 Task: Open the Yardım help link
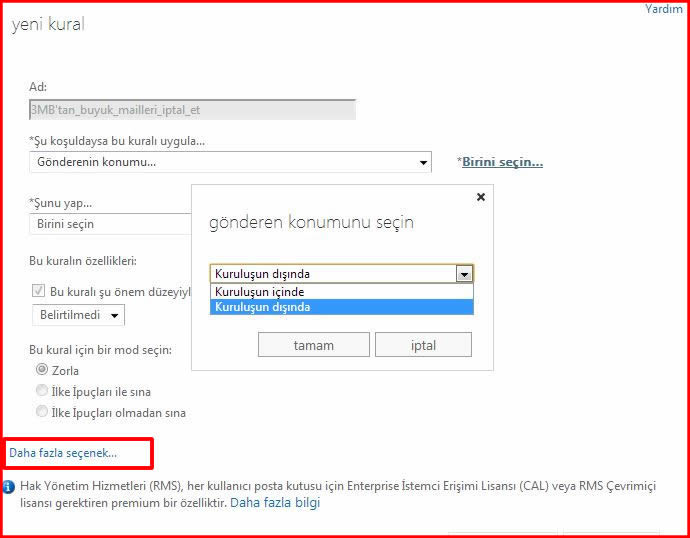tap(663, 9)
